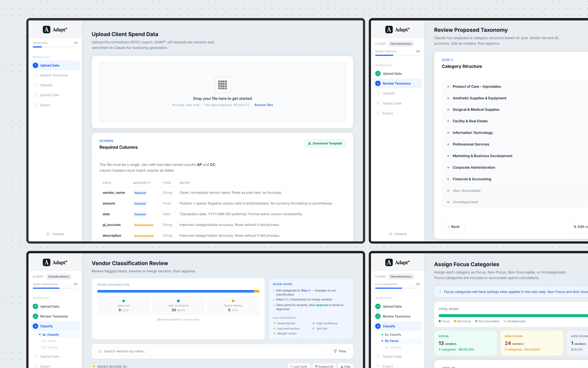Expand Product of Care - Injectables category

point(448,86)
